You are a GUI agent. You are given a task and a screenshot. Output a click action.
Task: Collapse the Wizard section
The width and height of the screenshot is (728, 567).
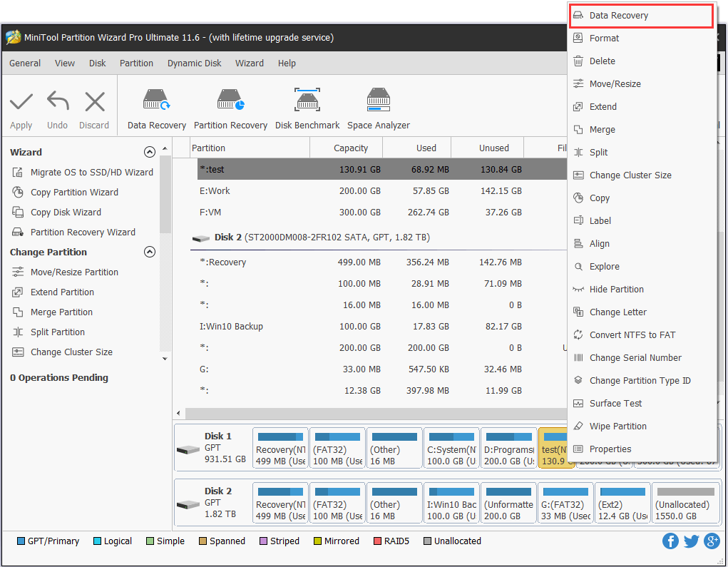click(150, 153)
